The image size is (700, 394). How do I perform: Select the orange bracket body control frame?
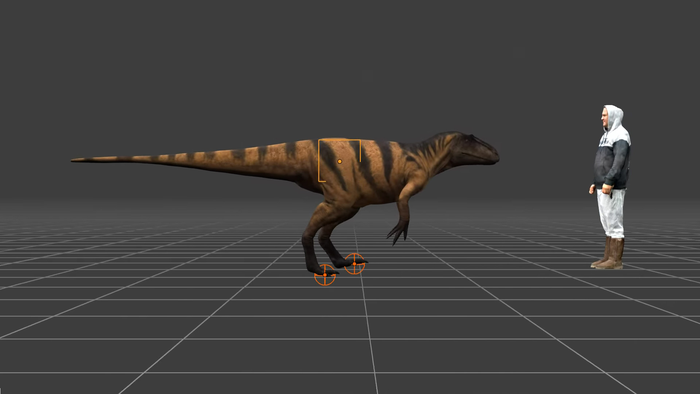point(339,161)
